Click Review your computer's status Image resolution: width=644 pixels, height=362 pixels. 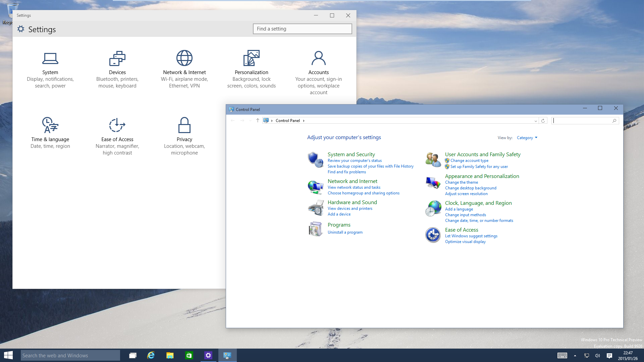[x=355, y=161]
